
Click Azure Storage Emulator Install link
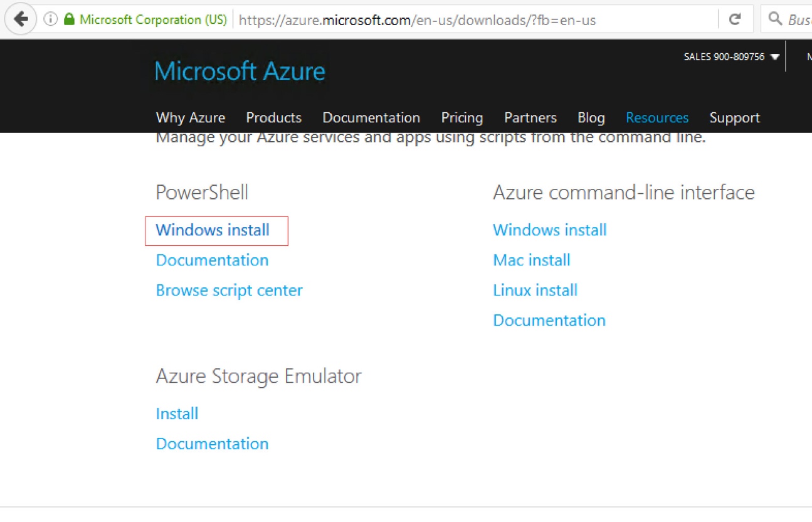[x=177, y=414]
